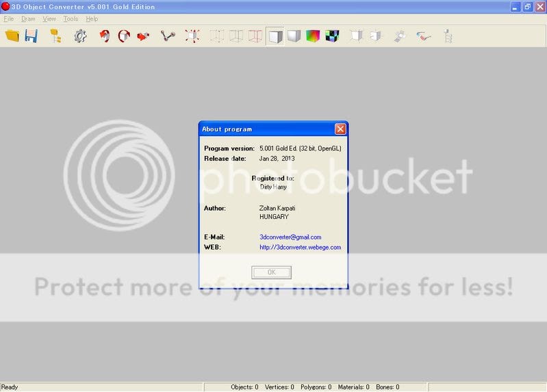Click the red camera view icon
Viewport: 547px width, 392px height.
coord(143,36)
